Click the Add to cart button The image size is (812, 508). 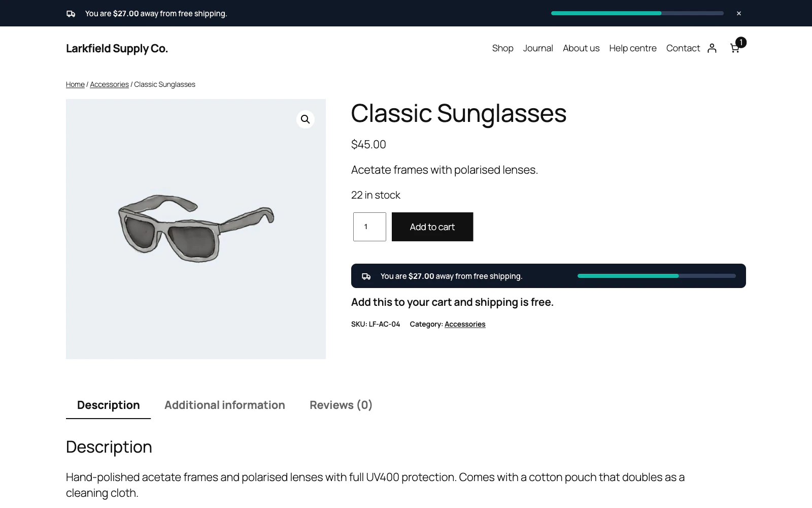point(432,227)
